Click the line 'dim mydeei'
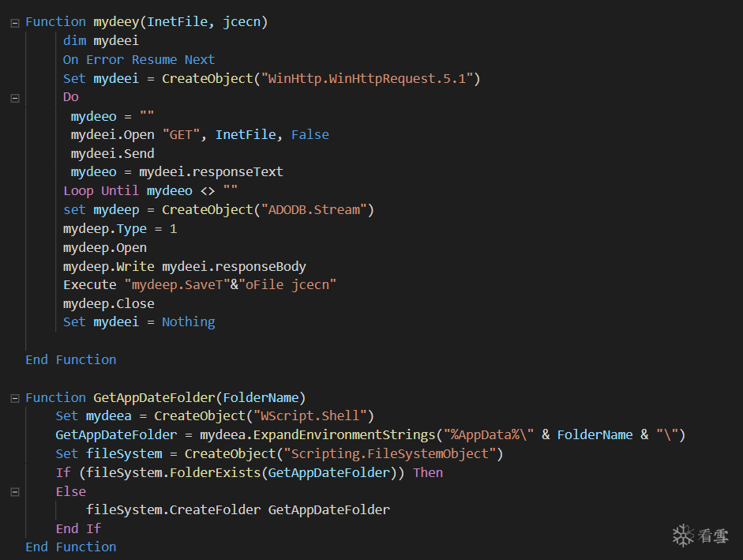 [x=101, y=41]
